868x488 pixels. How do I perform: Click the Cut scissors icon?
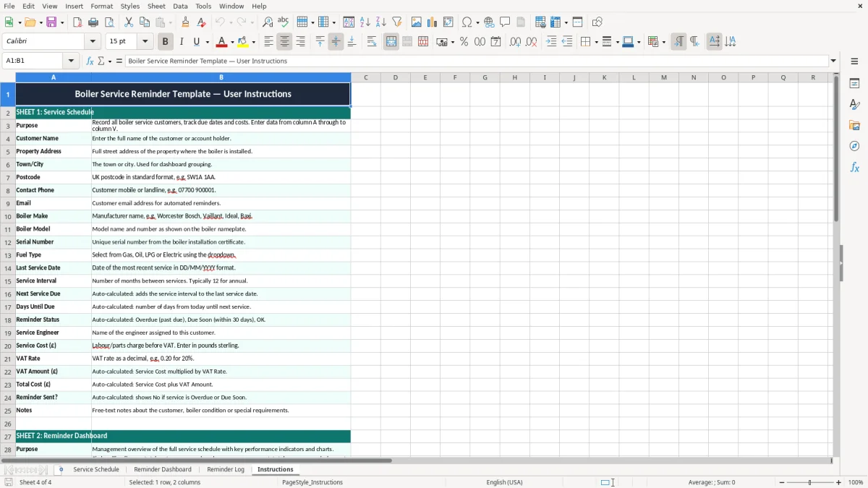[x=129, y=22]
